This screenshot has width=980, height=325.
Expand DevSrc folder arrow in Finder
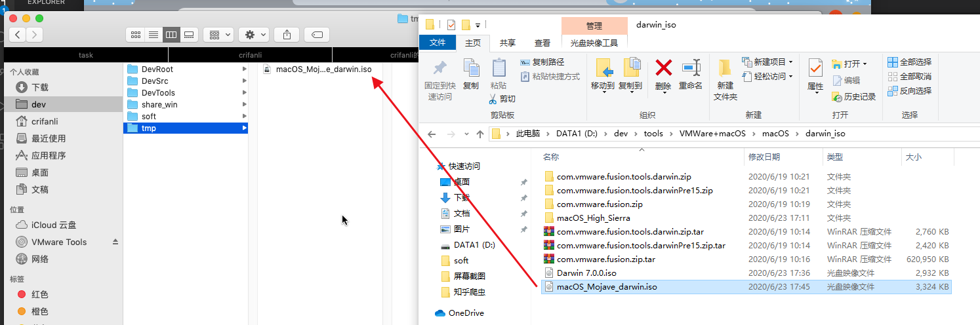tap(244, 81)
